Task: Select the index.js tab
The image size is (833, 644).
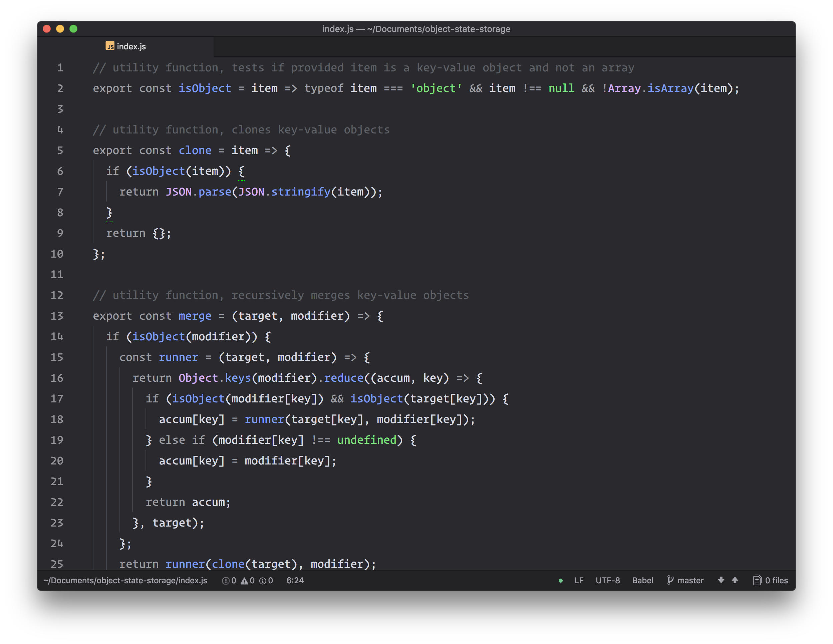Action: (x=125, y=46)
